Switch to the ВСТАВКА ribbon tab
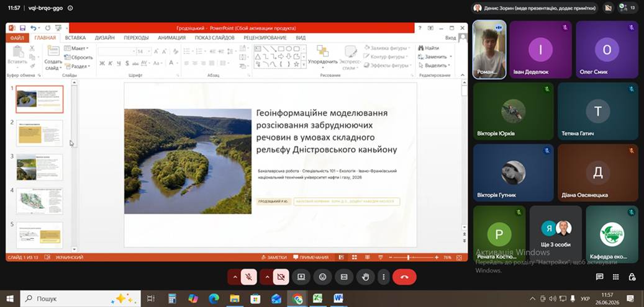 (75, 38)
